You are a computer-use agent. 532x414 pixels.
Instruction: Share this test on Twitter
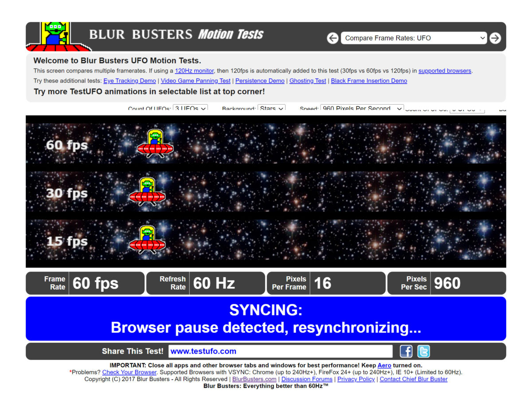(x=423, y=352)
